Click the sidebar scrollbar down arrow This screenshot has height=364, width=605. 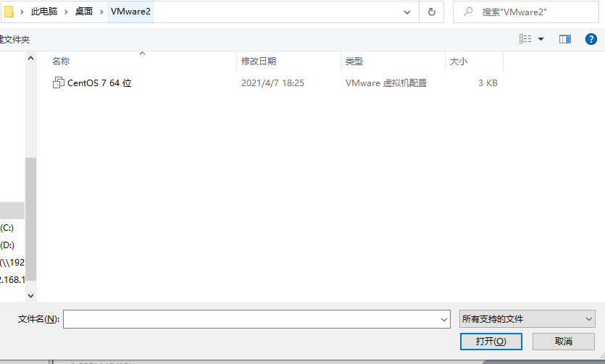point(31,296)
